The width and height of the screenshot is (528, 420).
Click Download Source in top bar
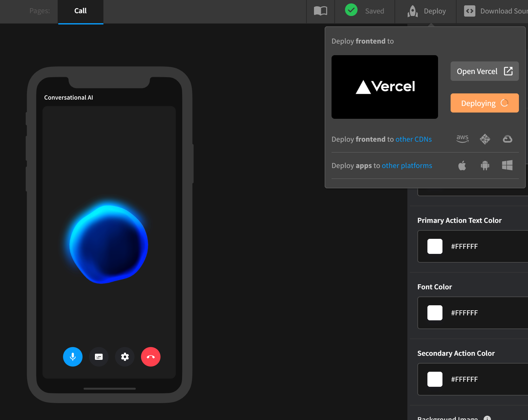496,11
